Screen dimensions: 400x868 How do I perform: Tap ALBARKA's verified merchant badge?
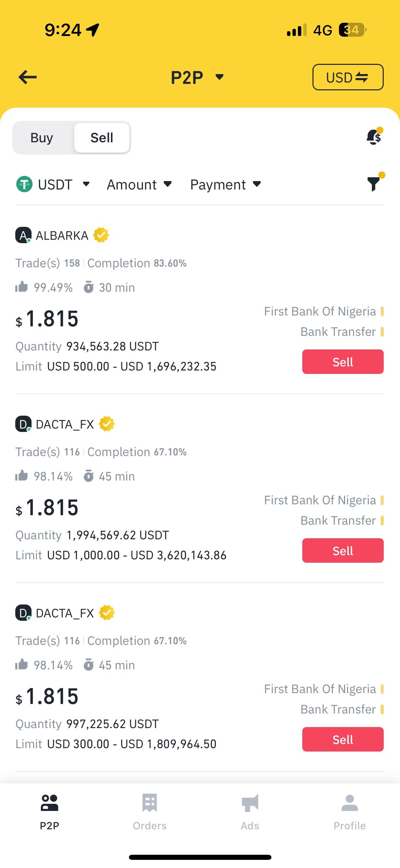coord(101,235)
